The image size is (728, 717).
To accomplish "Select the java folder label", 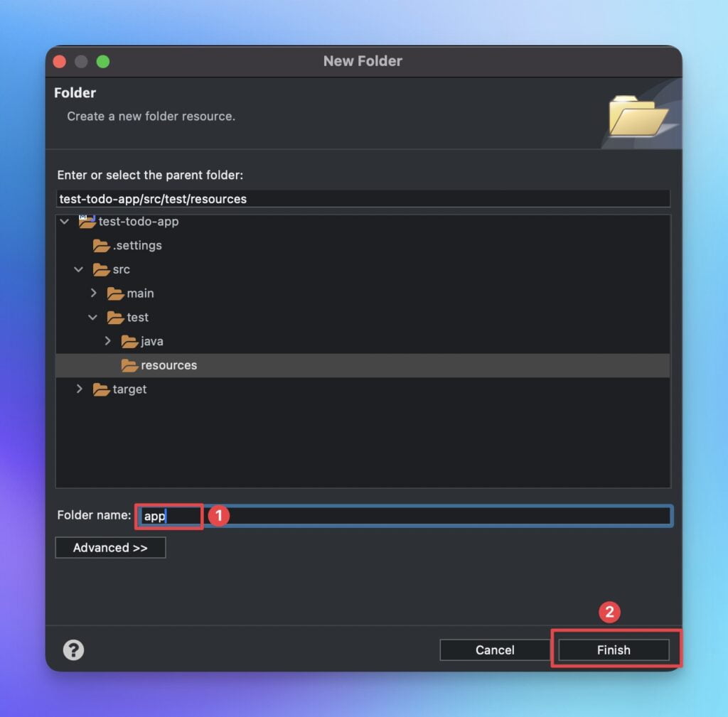I will coord(152,342).
